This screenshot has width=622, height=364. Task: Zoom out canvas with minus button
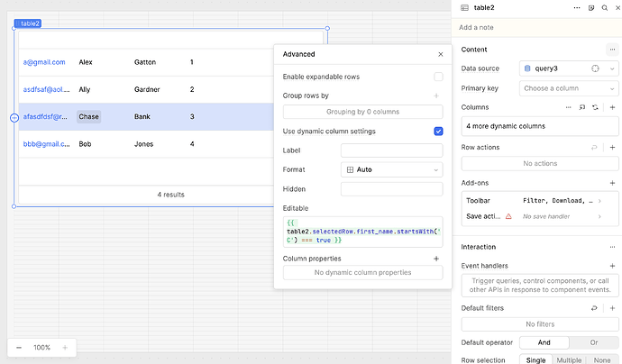(19, 348)
